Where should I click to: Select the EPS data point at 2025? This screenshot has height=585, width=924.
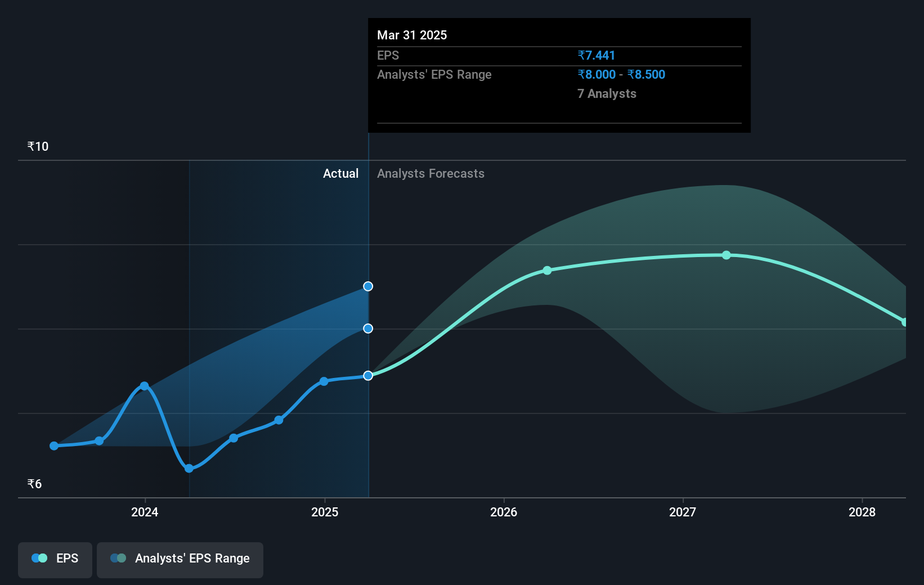click(324, 381)
